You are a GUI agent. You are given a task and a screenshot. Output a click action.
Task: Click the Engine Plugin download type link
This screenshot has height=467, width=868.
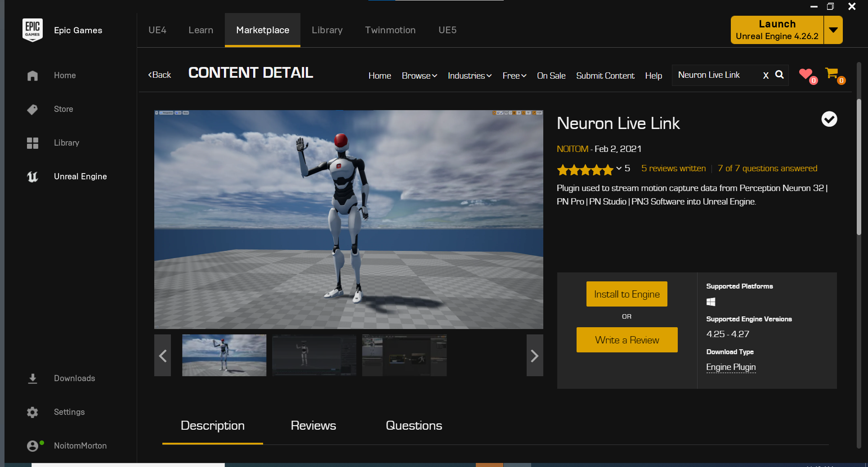tap(731, 367)
